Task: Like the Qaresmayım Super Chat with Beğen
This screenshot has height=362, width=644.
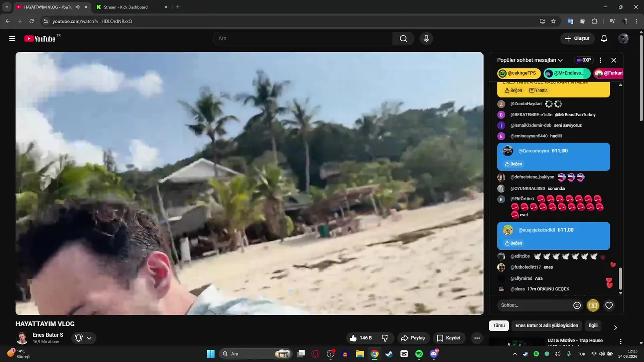Action: [x=513, y=164]
